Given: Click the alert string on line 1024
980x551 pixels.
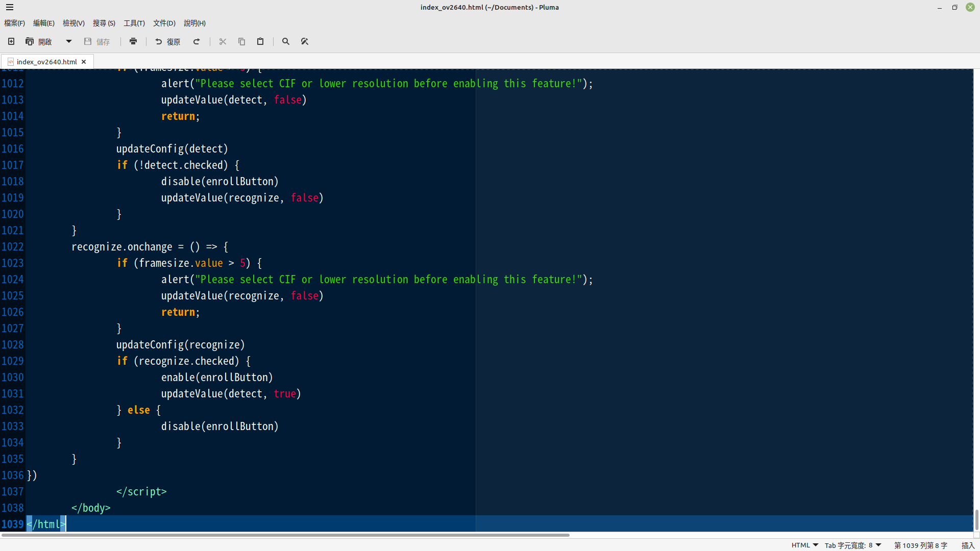Looking at the screenshot, I should pos(389,280).
